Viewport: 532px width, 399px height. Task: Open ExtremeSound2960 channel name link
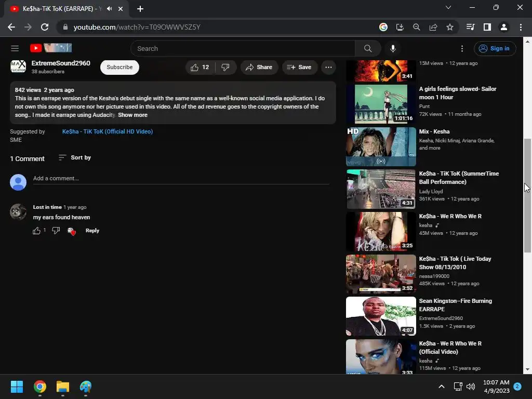click(61, 63)
